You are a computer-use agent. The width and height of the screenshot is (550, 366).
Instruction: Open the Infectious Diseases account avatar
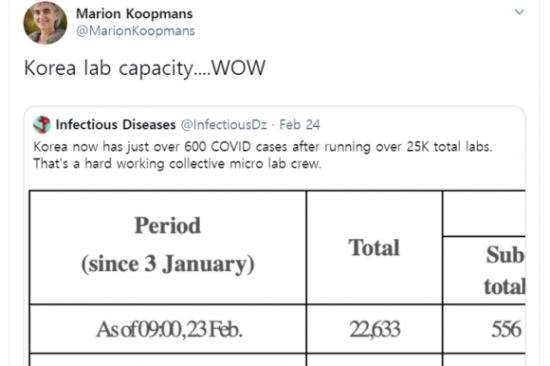pos(42,125)
